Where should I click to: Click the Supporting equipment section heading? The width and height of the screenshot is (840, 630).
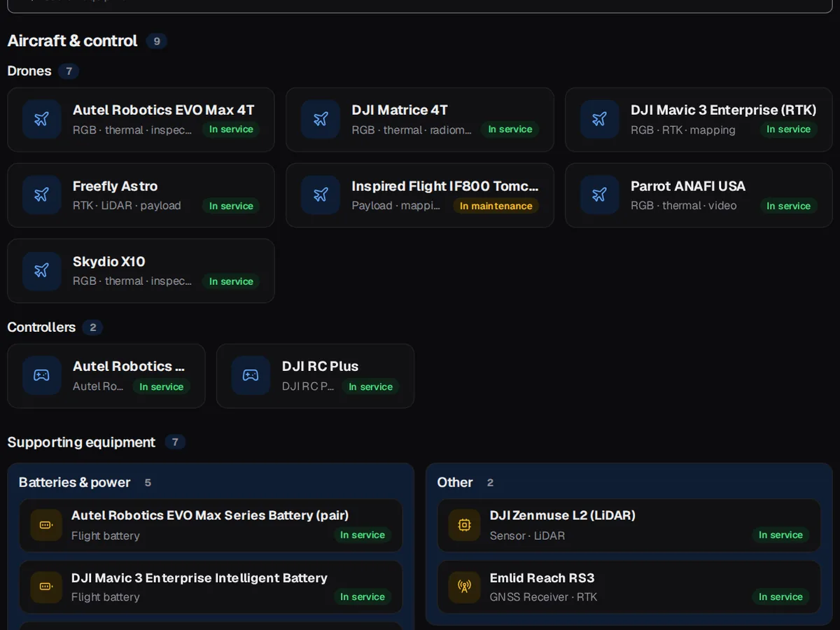click(81, 442)
